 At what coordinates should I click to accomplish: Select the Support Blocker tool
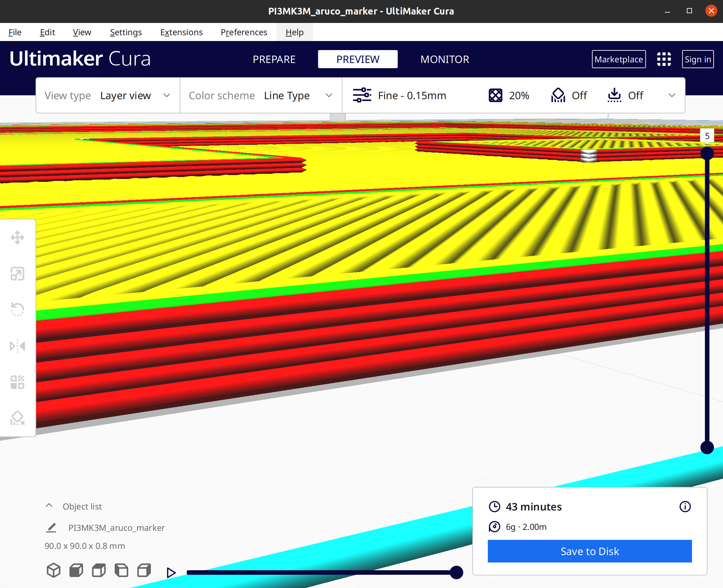(x=17, y=418)
